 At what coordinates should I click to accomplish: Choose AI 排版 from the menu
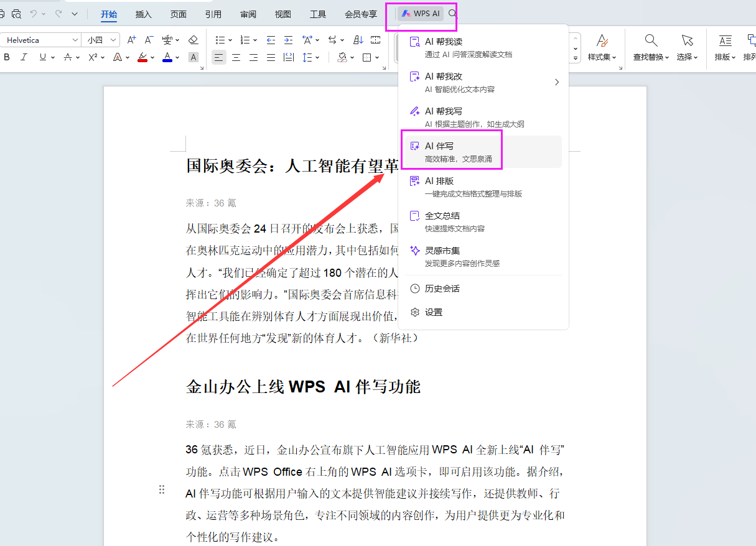tap(483, 187)
